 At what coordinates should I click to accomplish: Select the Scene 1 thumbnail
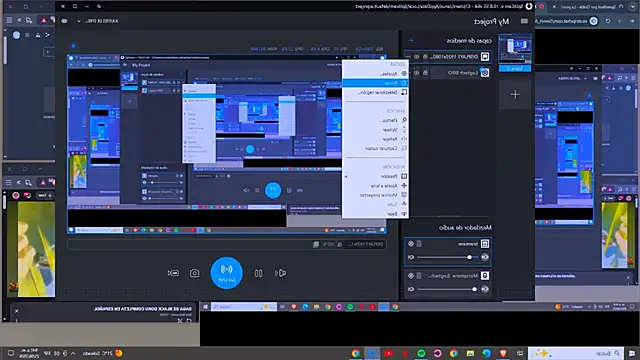pyautogui.click(x=515, y=49)
